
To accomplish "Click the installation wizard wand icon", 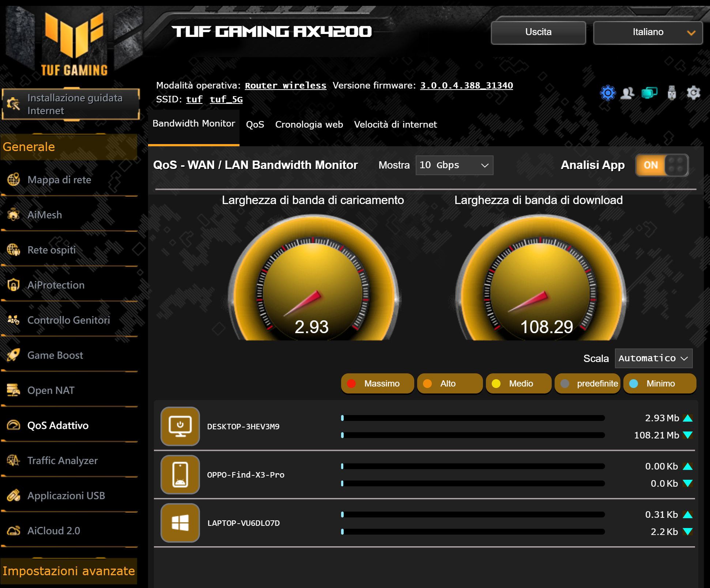I will coord(14,104).
